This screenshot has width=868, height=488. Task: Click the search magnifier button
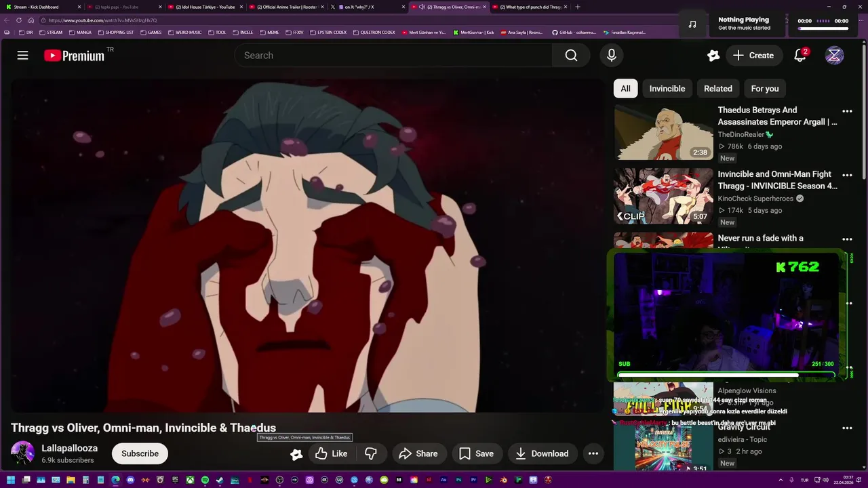571,56
